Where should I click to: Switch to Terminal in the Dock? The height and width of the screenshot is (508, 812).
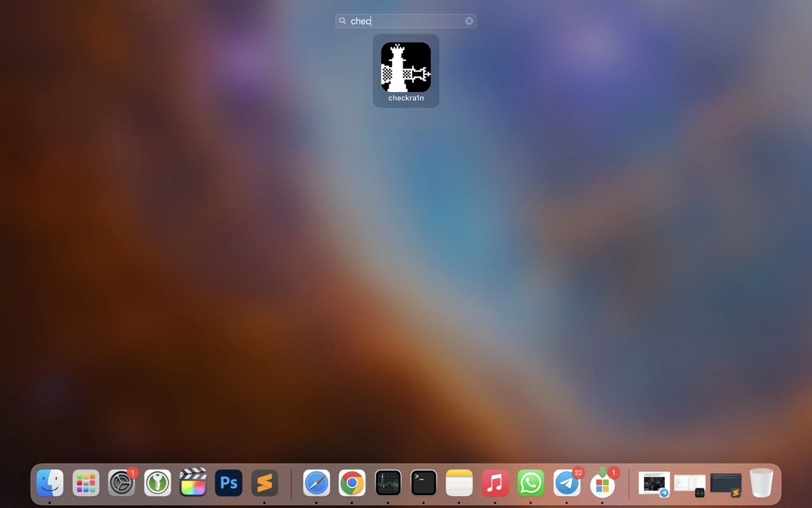(424, 483)
